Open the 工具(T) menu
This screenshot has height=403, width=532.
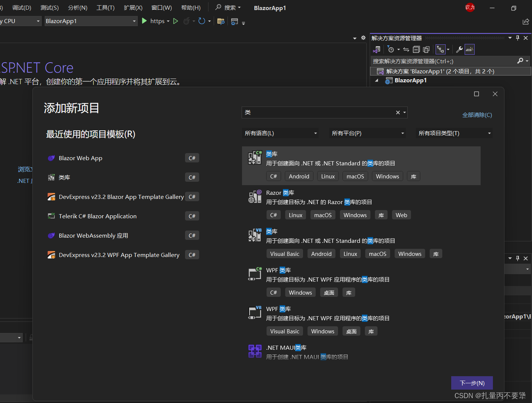105,7
